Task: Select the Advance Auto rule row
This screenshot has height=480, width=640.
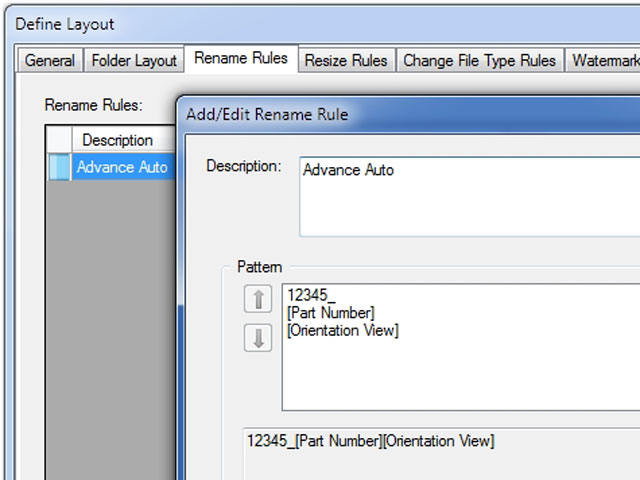Action: point(122,167)
